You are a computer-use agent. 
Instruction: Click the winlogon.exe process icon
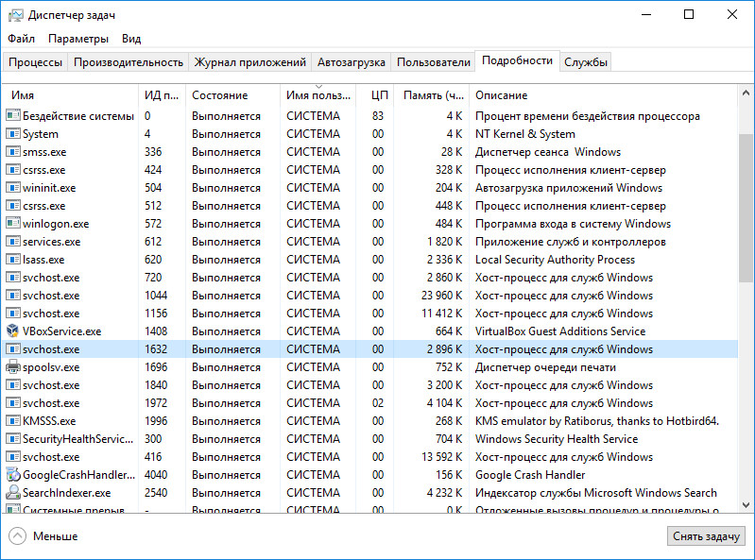pos(13,223)
